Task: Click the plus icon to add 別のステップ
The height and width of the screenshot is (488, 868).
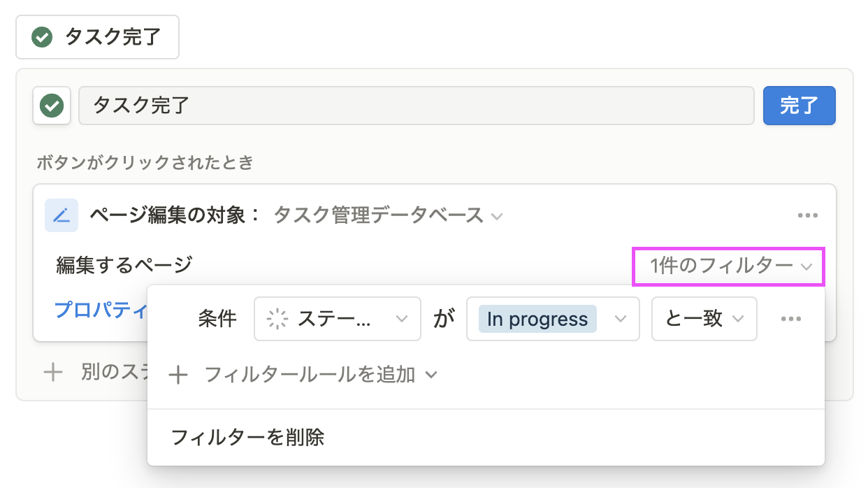Action: coord(53,371)
